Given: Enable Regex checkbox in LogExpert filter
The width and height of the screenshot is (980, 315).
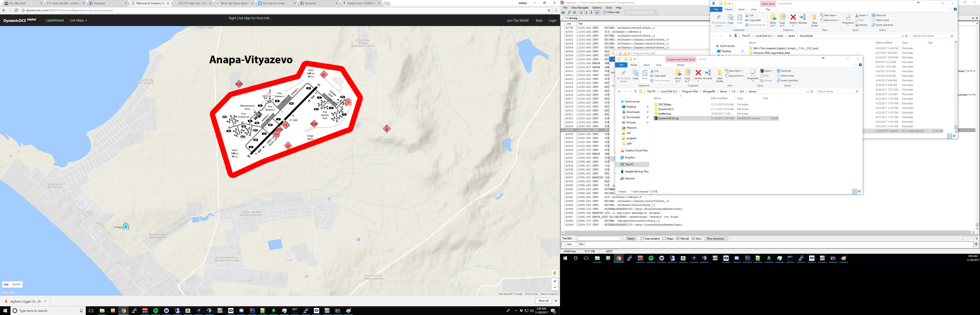Looking at the screenshot, I should pyautogui.click(x=664, y=238).
